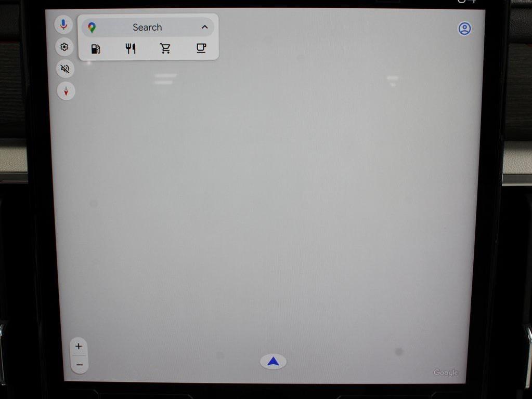The height and width of the screenshot is (399, 532).
Task: Tap the compass to reorient the map
Action: (x=66, y=91)
